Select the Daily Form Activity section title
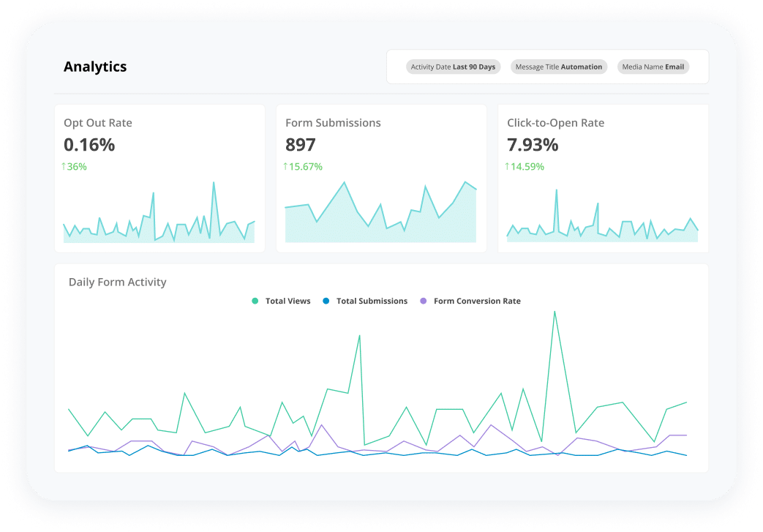The image size is (763, 532). (118, 282)
